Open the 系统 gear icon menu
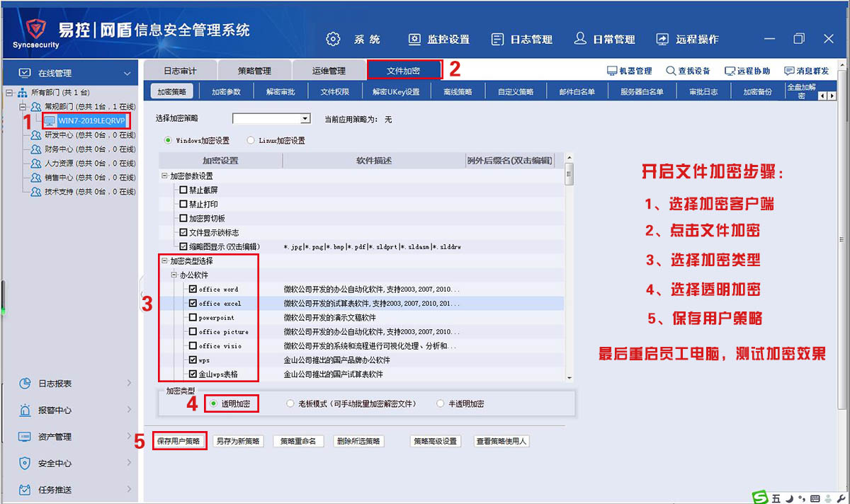Viewport: 850px width, 504px height. [x=333, y=39]
